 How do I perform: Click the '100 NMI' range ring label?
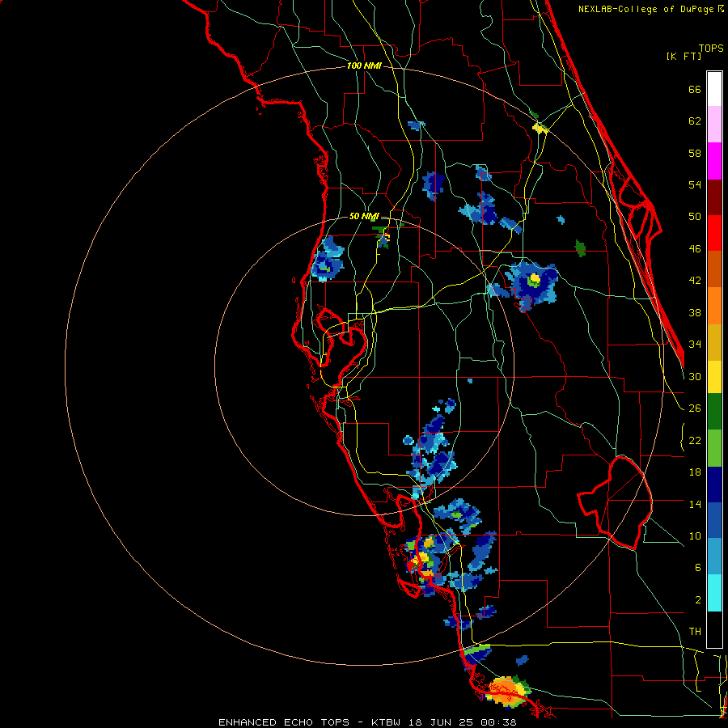364,66
